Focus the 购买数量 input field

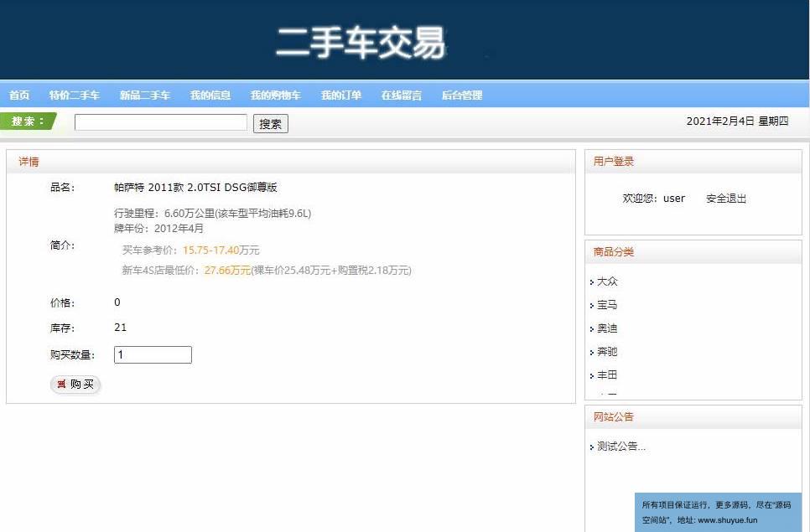pos(153,354)
